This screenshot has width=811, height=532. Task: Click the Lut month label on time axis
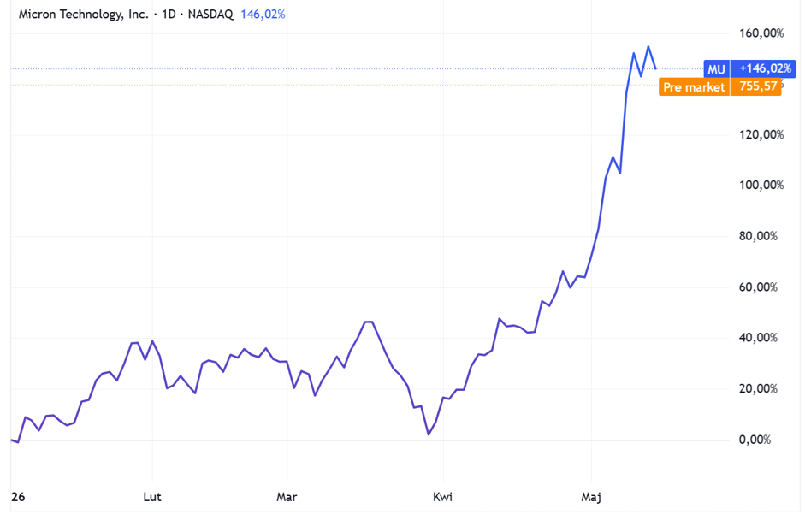(x=152, y=498)
